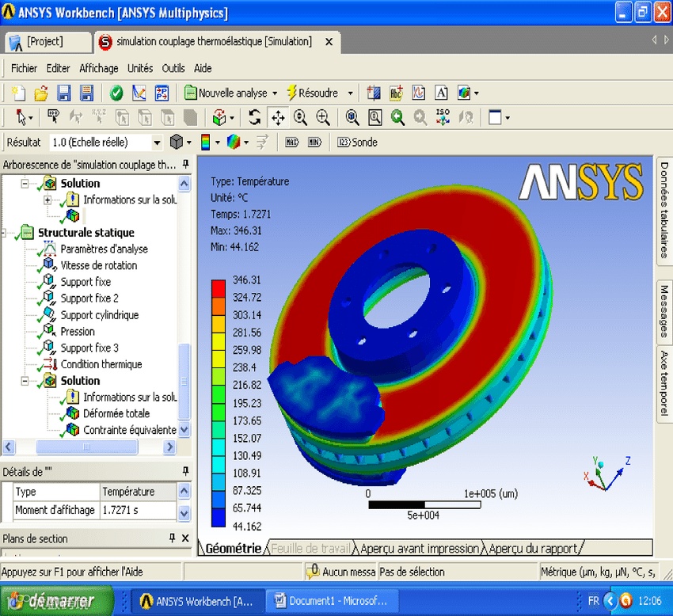Viewport: 673px width, 616px height.
Task: Click the red band of temperature legend
Action: point(218,288)
